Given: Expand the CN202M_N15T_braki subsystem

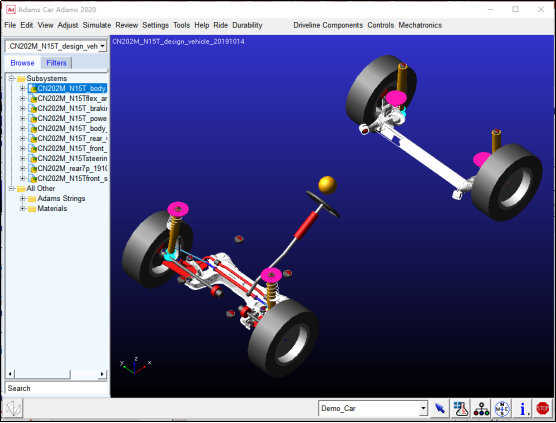Looking at the screenshot, I should click(x=23, y=108).
